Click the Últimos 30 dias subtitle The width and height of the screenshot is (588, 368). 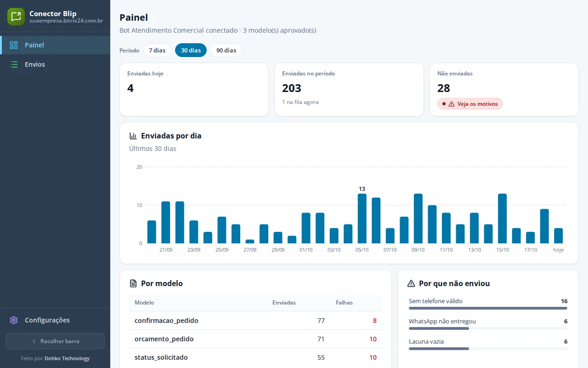tap(153, 149)
